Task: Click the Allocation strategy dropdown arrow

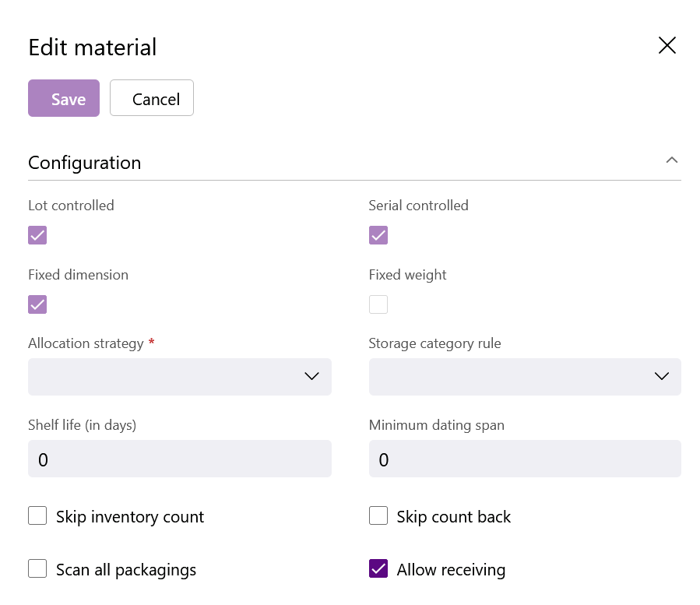Action: point(311,376)
